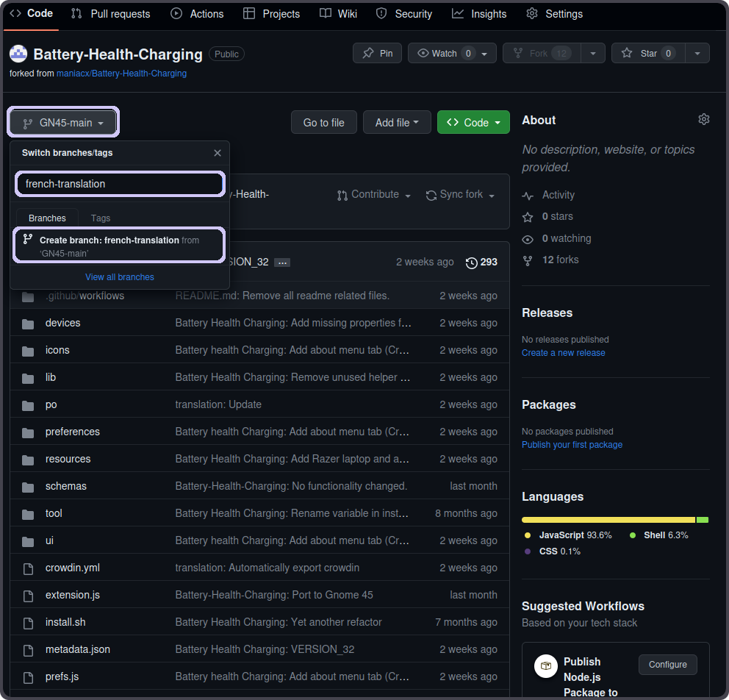
Task: Toggle Watch for this repository
Action: click(x=445, y=53)
